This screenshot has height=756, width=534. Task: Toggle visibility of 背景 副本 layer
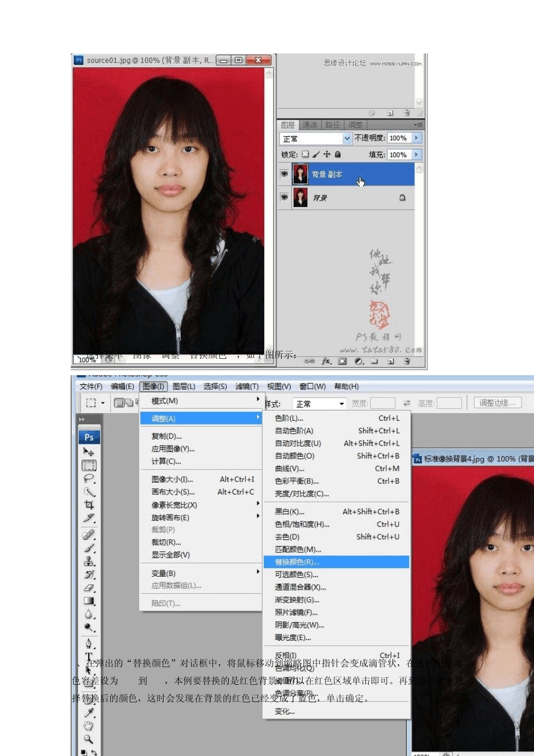284,174
